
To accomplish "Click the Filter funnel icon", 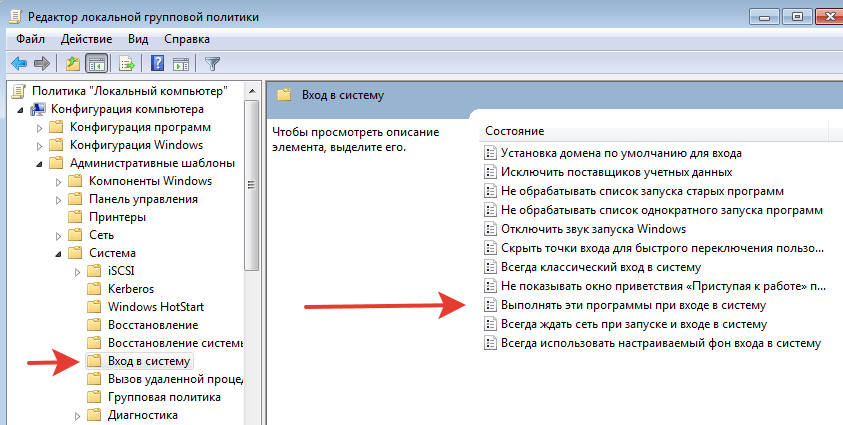I will 212,64.
